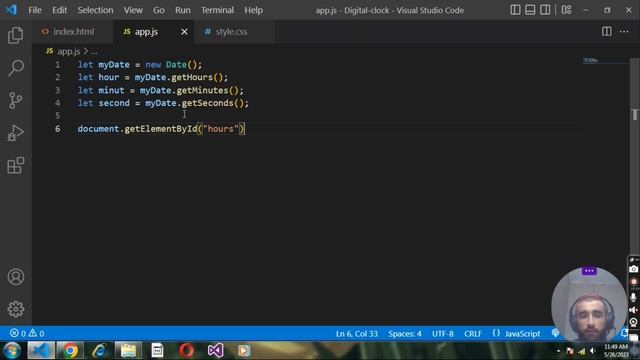Open the Run menu
Viewport: 640px width, 360px height.
pos(183,10)
